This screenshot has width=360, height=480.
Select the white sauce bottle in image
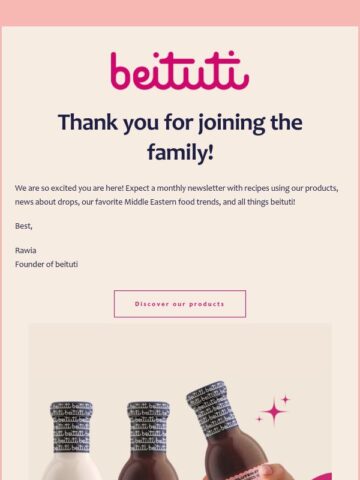point(71,441)
